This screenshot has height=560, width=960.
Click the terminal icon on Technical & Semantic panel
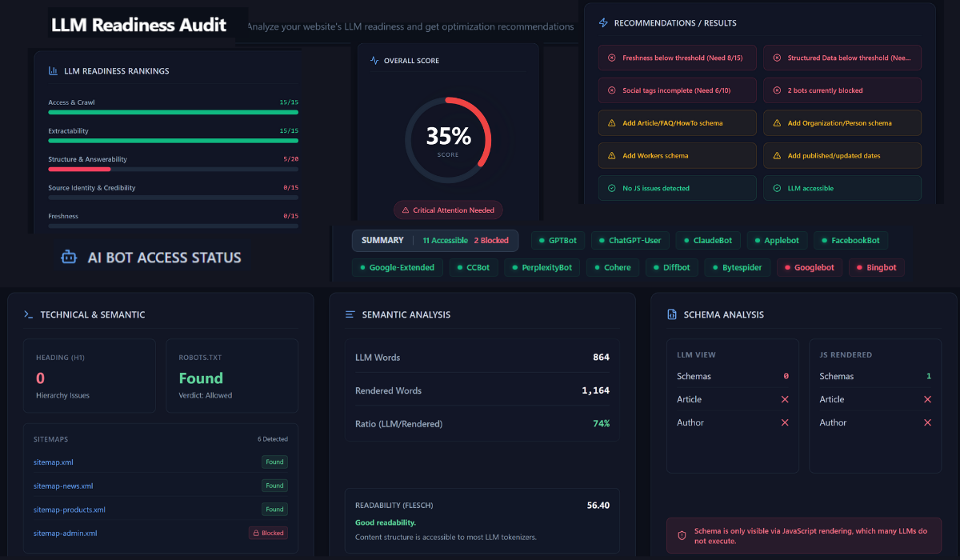pyautogui.click(x=28, y=314)
